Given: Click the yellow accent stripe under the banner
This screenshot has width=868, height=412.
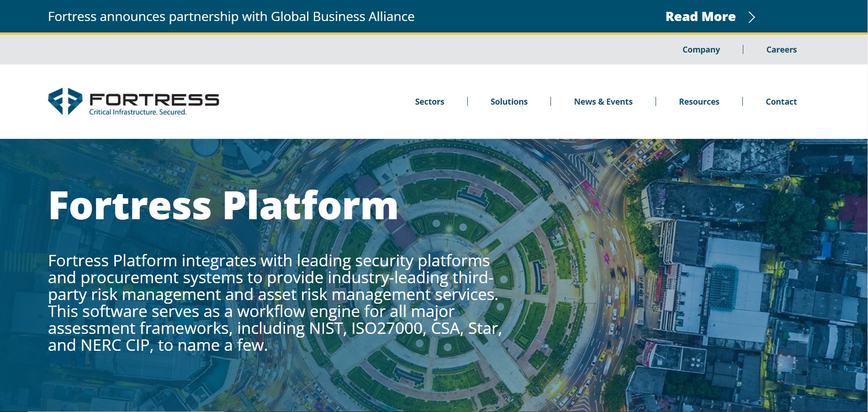Looking at the screenshot, I should (434, 33).
